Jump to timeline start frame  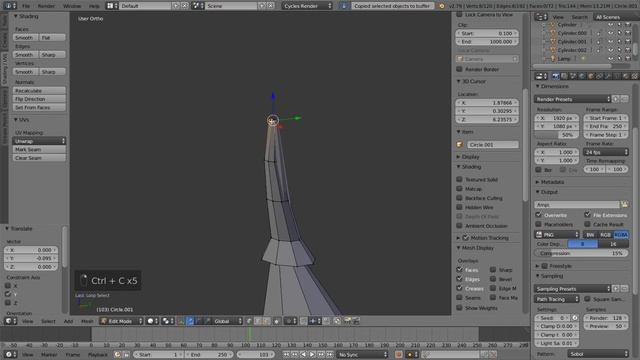(x=286, y=355)
